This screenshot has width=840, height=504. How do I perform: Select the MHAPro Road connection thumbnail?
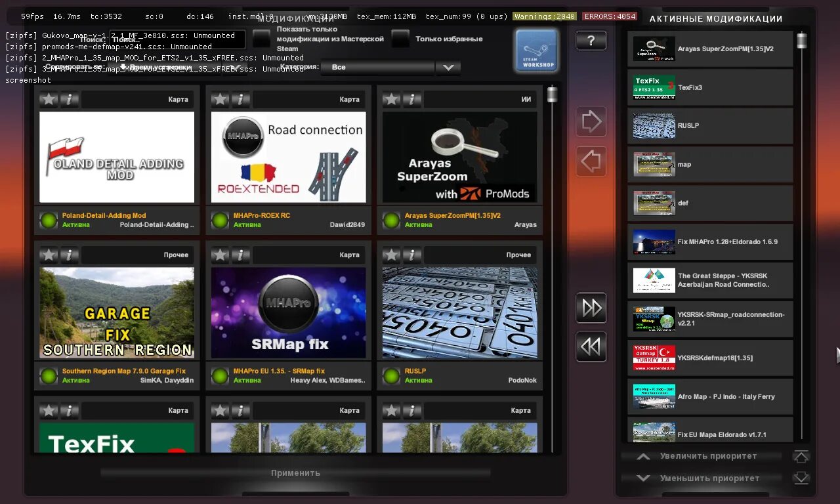coord(288,157)
